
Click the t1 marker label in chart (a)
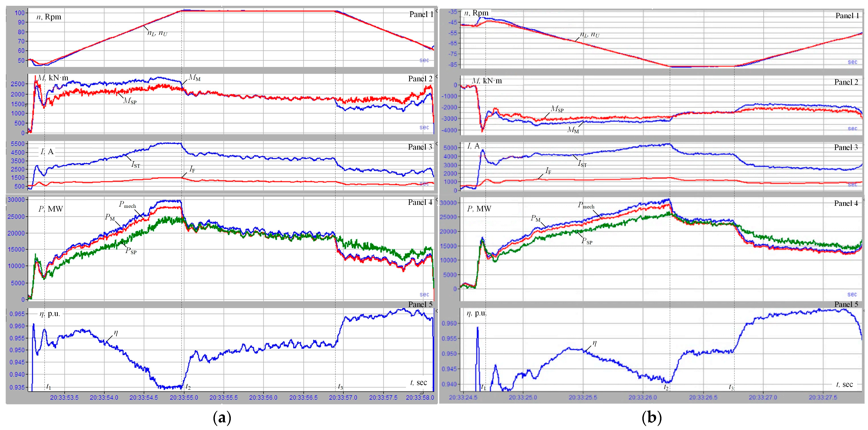coord(48,387)
